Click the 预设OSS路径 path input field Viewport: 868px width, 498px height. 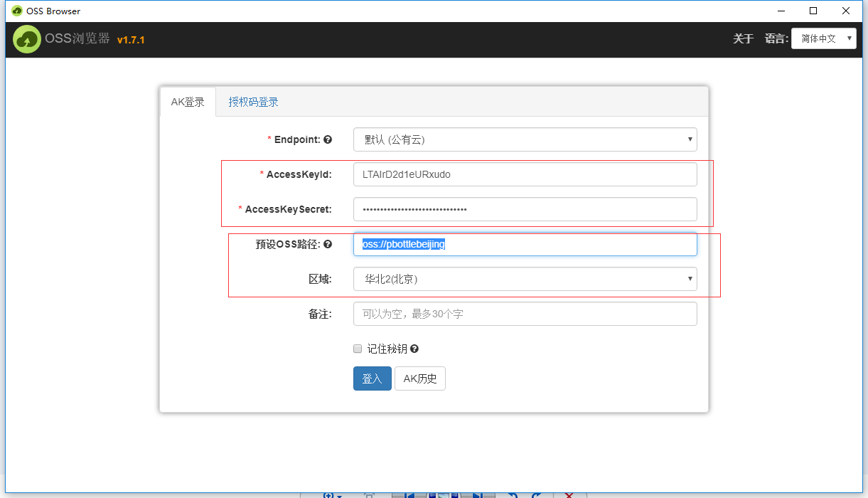[x=525, y=244]
